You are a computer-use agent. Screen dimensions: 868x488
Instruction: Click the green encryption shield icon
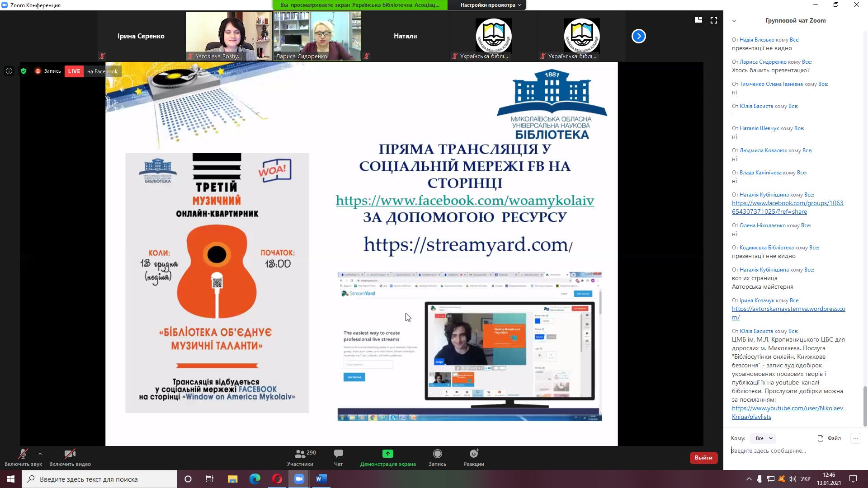click(x=24, y=71)
